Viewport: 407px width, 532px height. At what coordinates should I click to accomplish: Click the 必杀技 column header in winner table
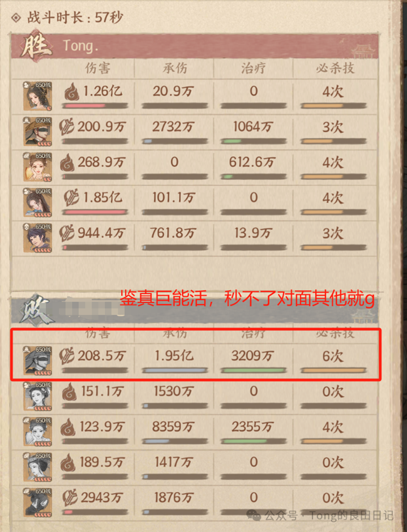pos(335,68)
